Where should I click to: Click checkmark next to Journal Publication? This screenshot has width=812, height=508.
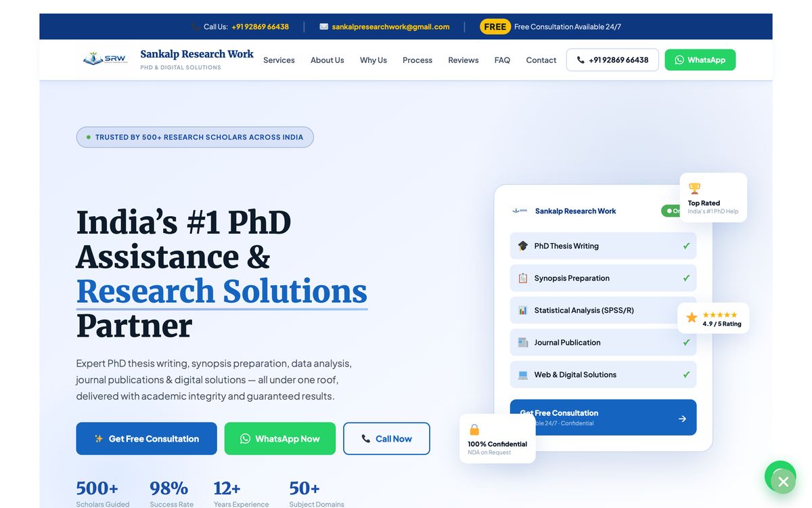[x=686, y=343]
